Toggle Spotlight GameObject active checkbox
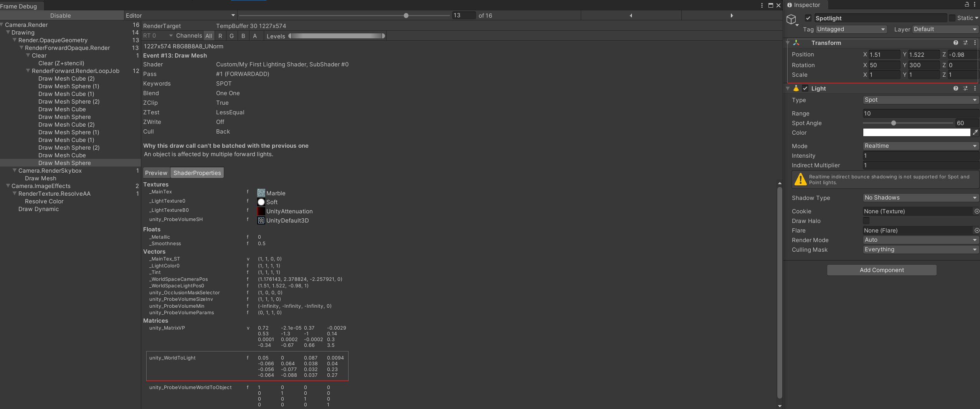The height and width of the screenshot is (409, 980). (808, 18)
